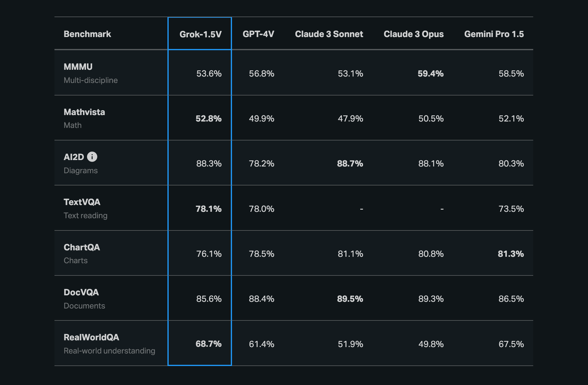Click the Grok-1.5V column header

click(x=200, y=34)
